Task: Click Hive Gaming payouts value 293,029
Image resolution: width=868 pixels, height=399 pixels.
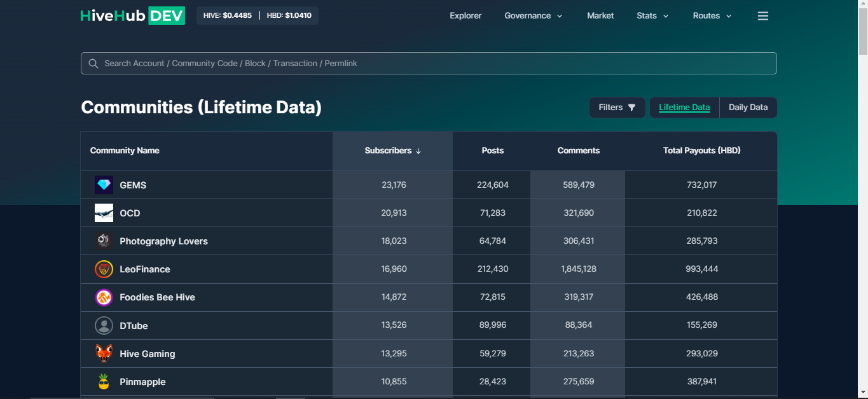Action: [x=702, y=353]
